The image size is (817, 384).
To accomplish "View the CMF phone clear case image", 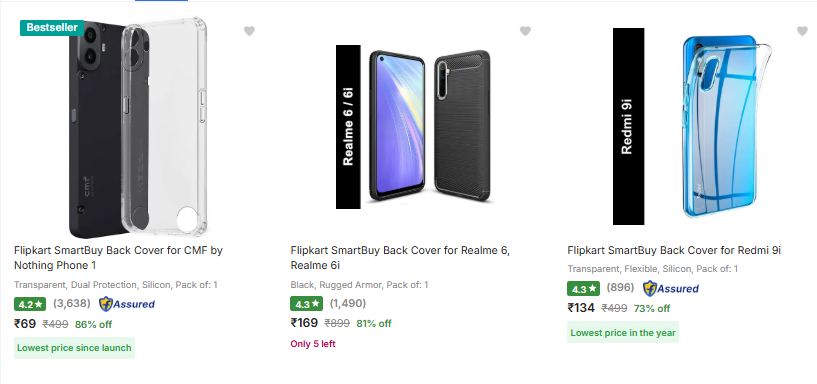I will point(138,128).
